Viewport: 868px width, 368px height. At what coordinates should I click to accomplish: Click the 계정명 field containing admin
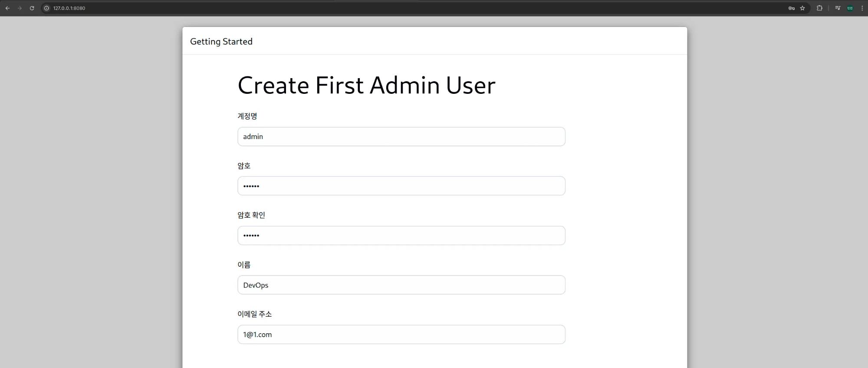401,136
